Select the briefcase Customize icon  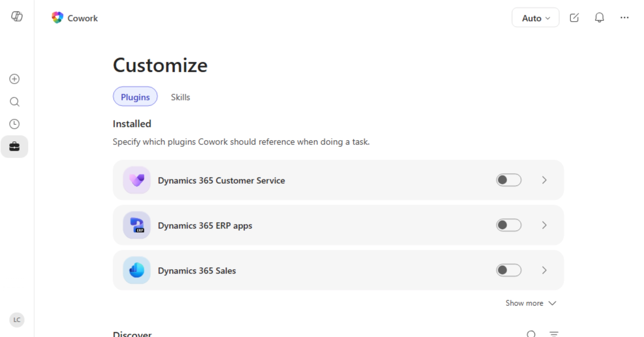click(x=14, y=147)
